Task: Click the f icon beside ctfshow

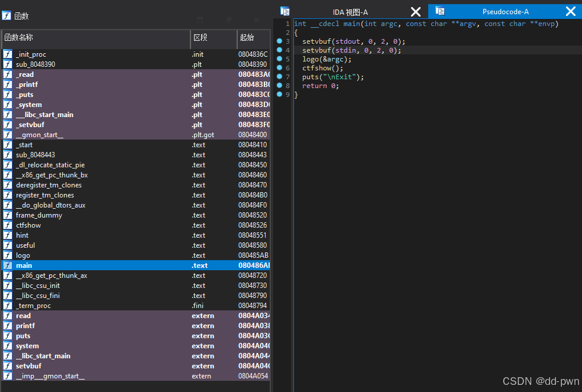Action: [x=7, y=225]
